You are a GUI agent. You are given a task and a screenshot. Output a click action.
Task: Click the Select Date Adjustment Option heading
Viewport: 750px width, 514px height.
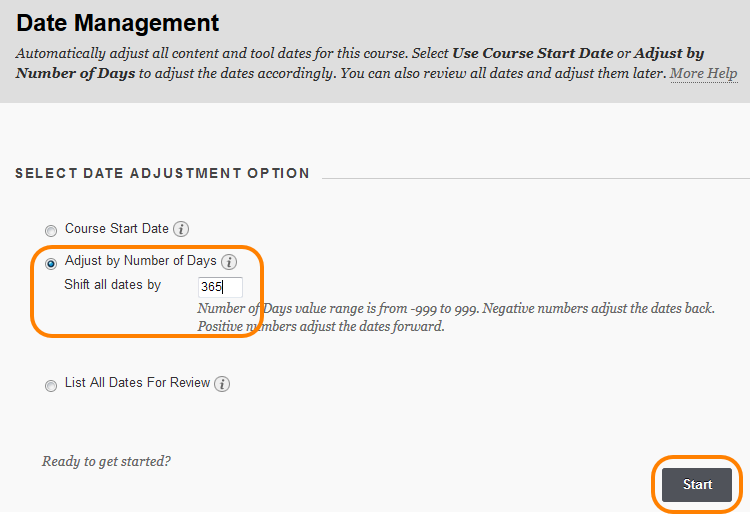(x=163, y=173)
